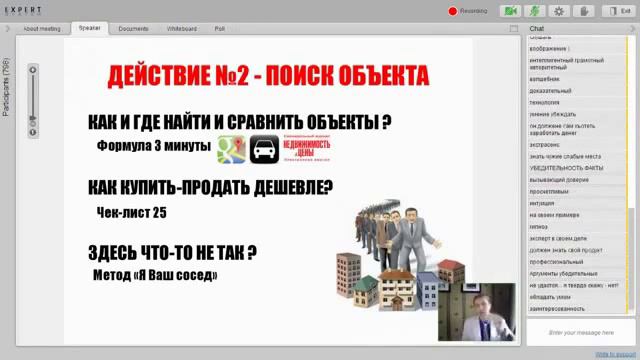Click the EXPERT logo
640x360 pixels.
(23, 10)
